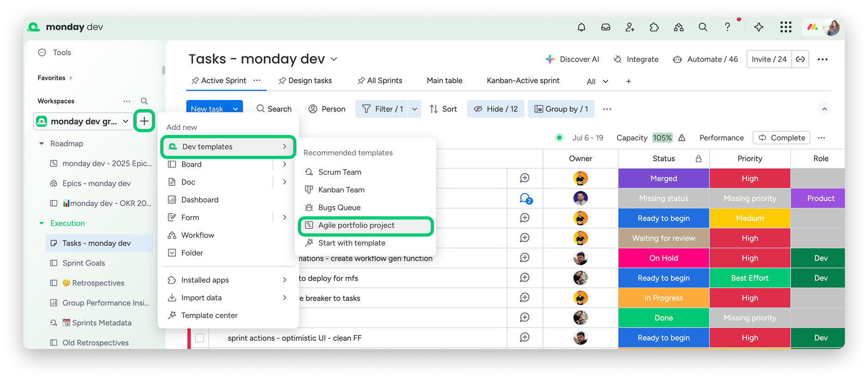
Task: Copy the board share link icon
Action: 800,59
